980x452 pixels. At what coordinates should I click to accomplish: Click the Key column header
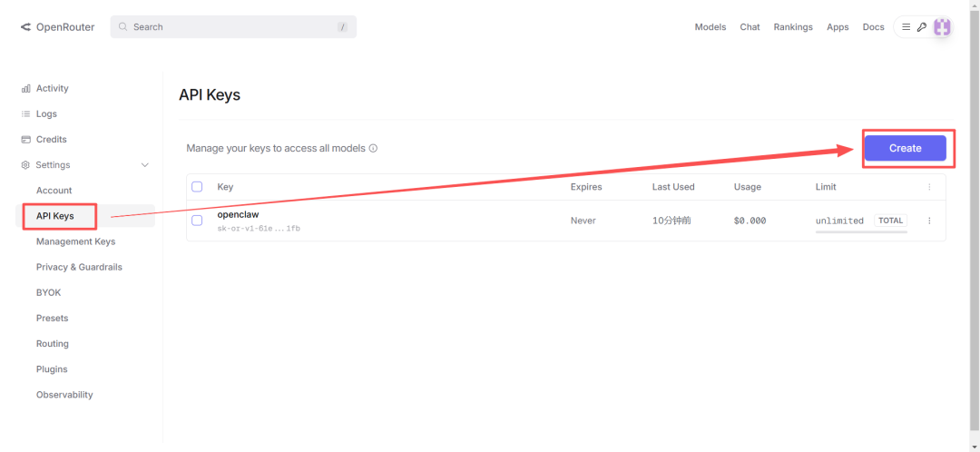[x=225, y=187]
